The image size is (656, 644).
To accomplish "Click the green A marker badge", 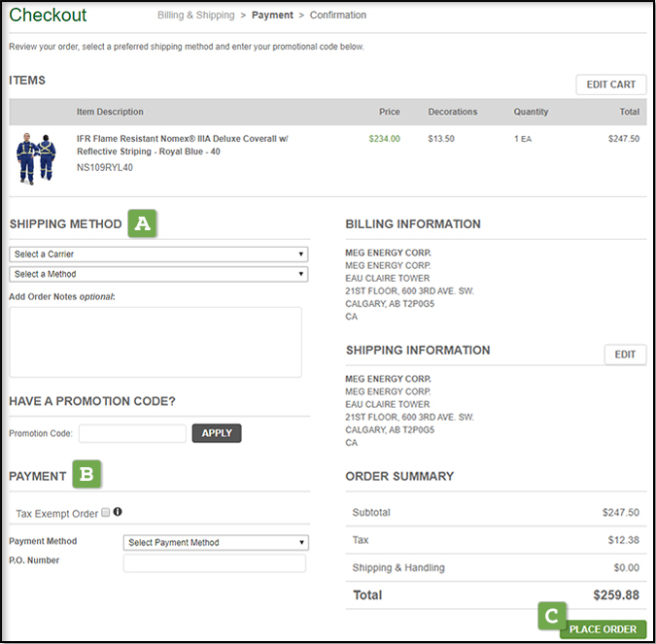I will [x=143, y=223].
